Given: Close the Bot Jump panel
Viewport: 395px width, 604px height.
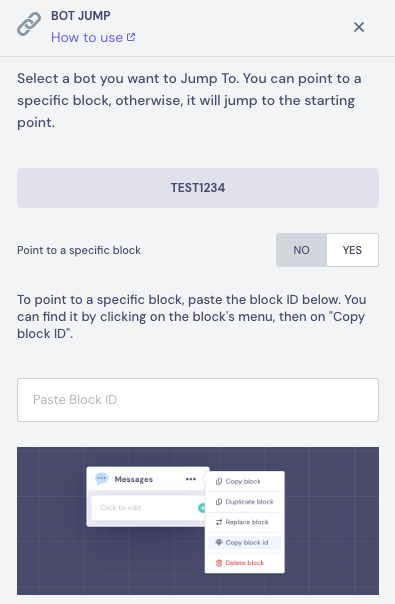Looking at the screenshot, I should (x=359, y=27).
